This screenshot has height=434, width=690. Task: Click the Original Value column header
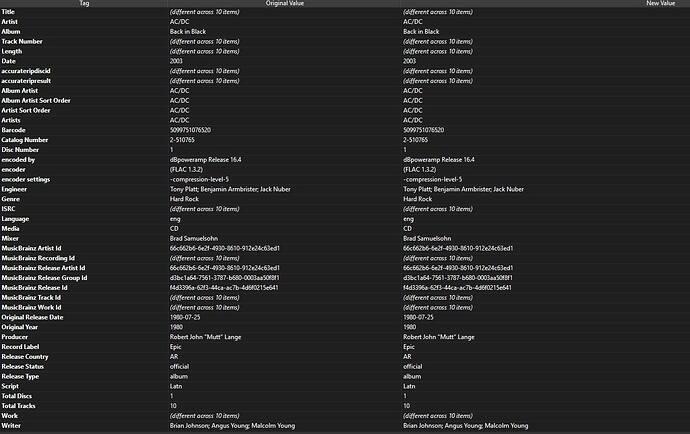pos(284,4)
